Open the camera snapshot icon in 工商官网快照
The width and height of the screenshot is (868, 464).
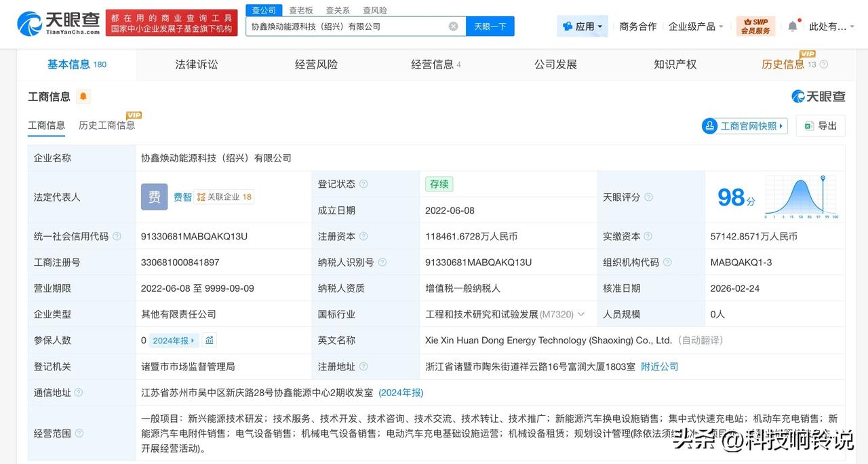710,125
